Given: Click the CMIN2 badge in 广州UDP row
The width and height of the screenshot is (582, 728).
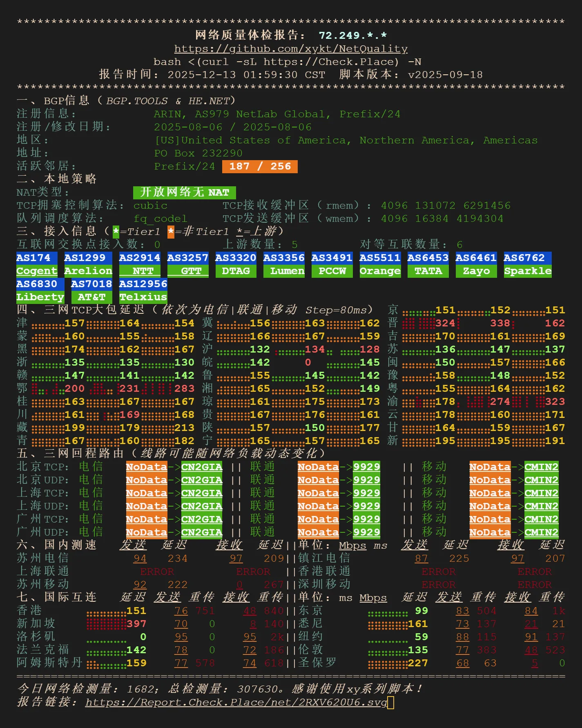Looking at the screenshot, I should click(541, 532).
